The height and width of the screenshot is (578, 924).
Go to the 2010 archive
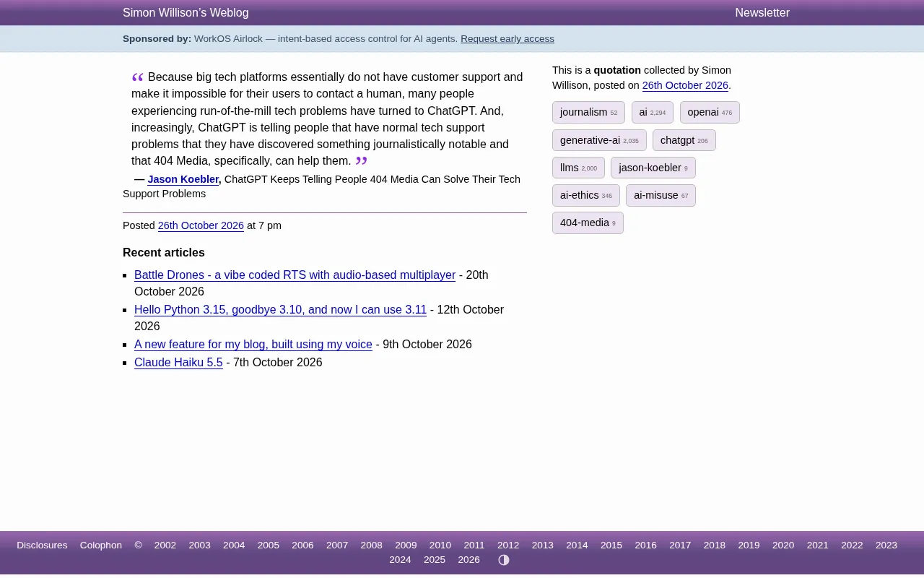440,545
